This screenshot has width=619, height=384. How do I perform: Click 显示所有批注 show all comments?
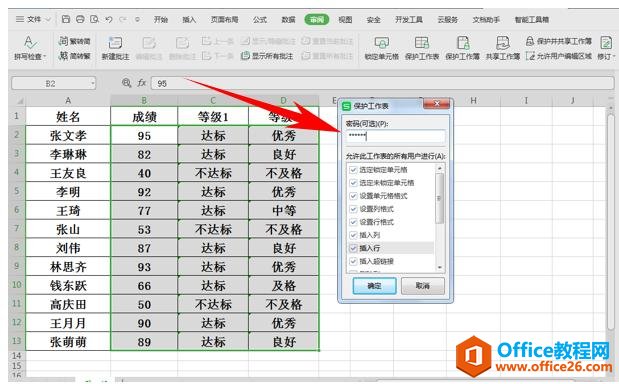pyautogui.click(x=267, y=56)
